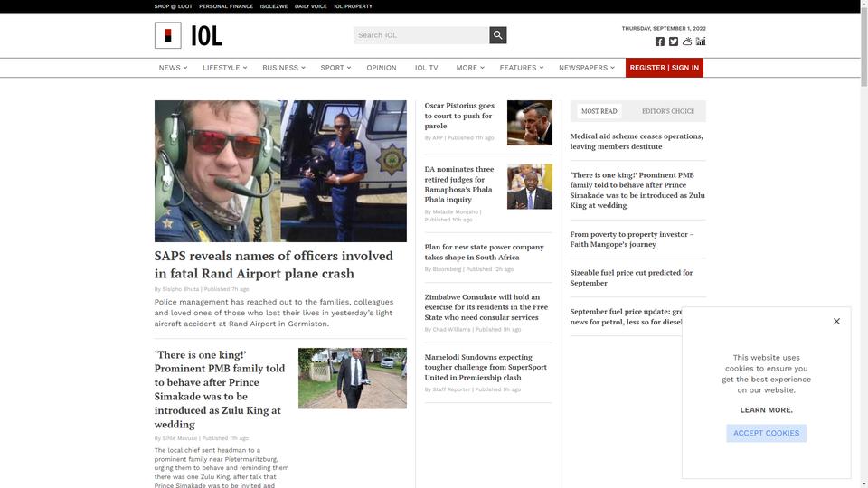Screen dimensions: 868x488
Task: Open the IOL Twitter icon
Action: click(673, 42)
